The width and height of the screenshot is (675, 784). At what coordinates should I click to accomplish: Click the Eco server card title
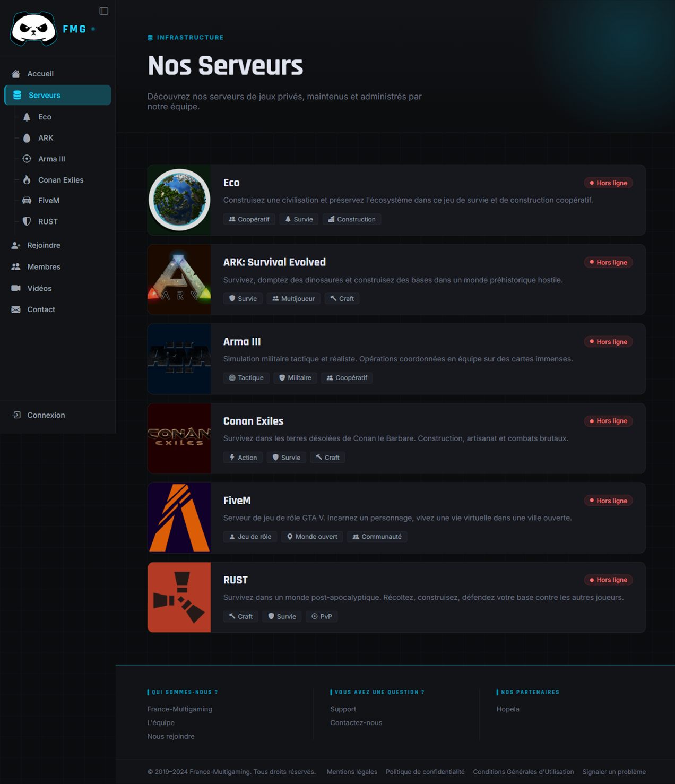click(231, 183)
